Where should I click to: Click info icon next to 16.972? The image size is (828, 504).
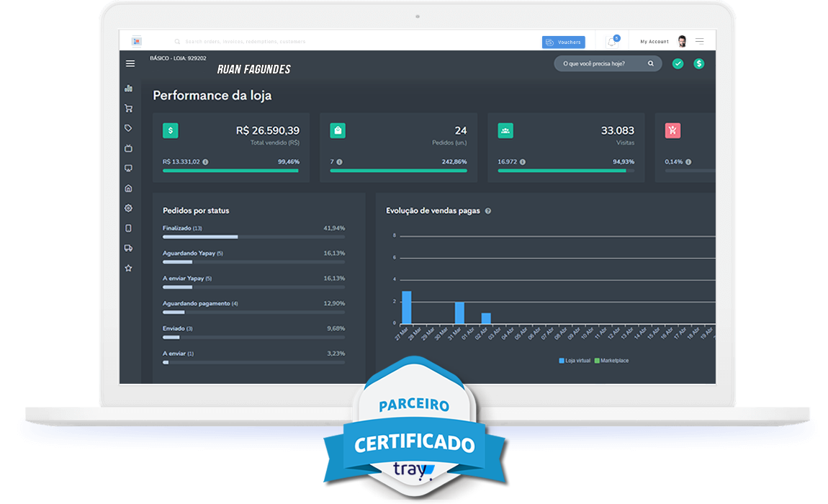pos(522,162)
